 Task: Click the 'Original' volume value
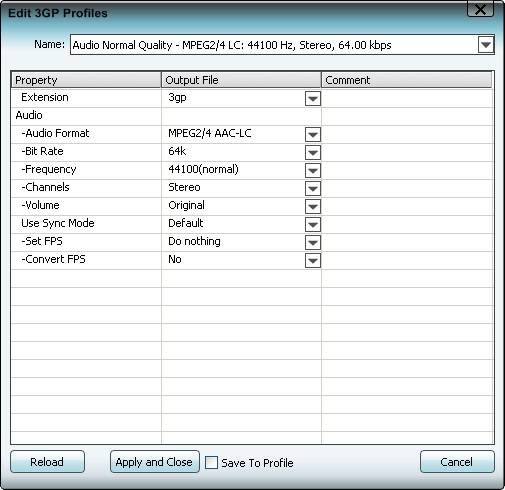coord(186,205)
